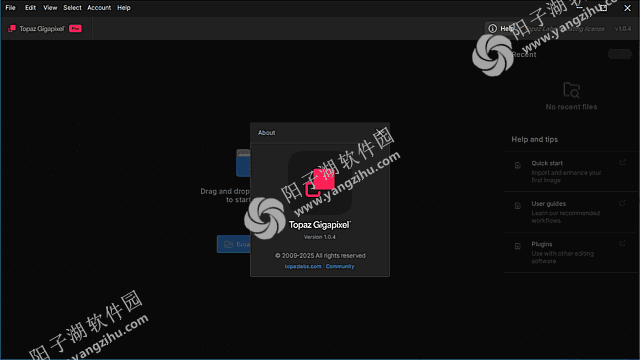Click the About dialog title
The height and width of the screenshot is (360, 640).
tap(267, 133)
